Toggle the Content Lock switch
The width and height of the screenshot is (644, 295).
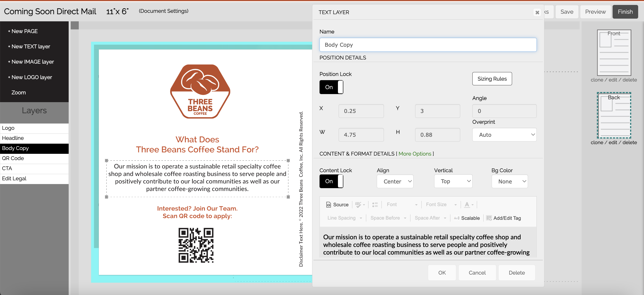click(331, 181)
